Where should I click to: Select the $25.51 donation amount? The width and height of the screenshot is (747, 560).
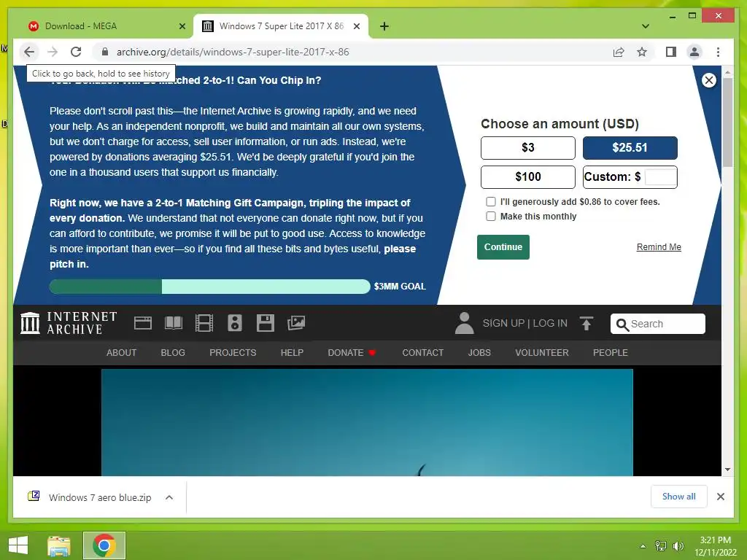[x=630, y=147]
